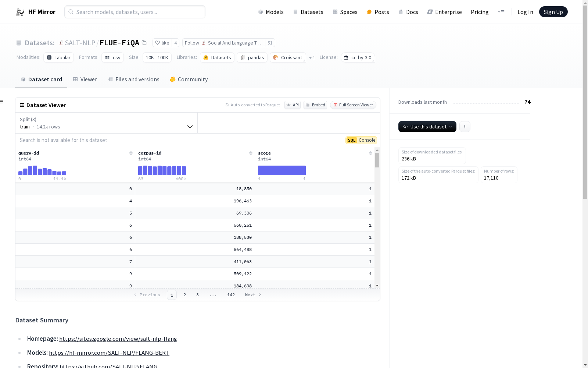The image size is (588, 368).
Task: Select the cell with corpus-id 560,251
Action: point(195,225)
